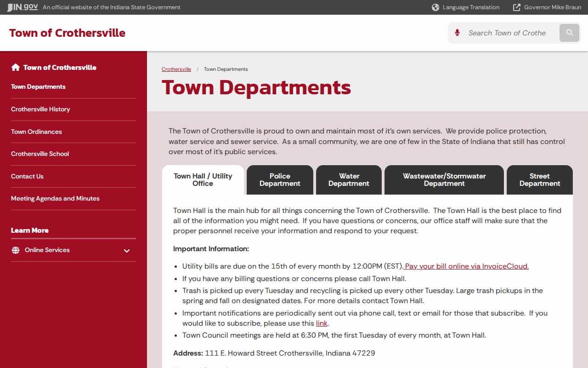588x368 pixels.
Task: Open Meeting Agendas and Minutes
Action: click(x=55, y=198)
